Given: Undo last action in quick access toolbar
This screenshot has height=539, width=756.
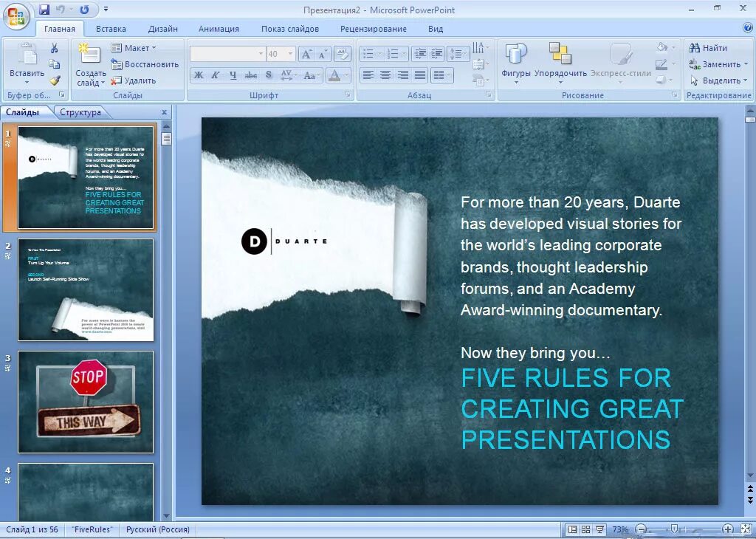Looking at the screenshot, I should pos(61,10).
